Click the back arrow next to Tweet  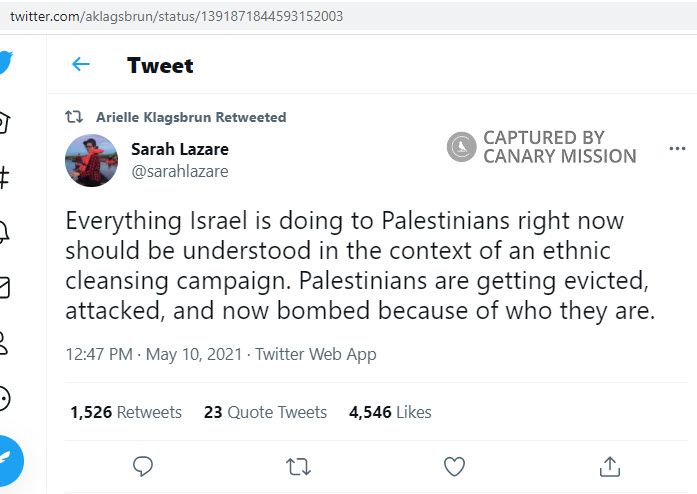(81, 65)
